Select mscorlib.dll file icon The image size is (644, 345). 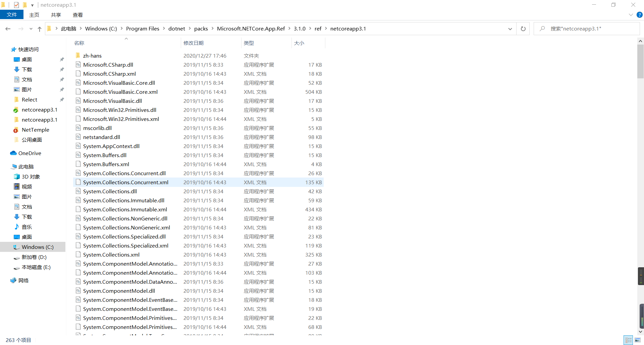pyautogui.click(x=78, y=128)
